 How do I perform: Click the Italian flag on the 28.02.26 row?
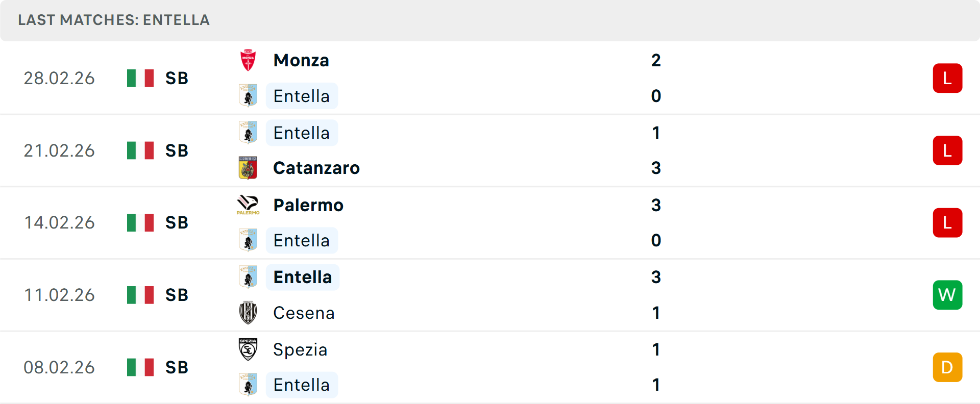(x=140, y=78)
